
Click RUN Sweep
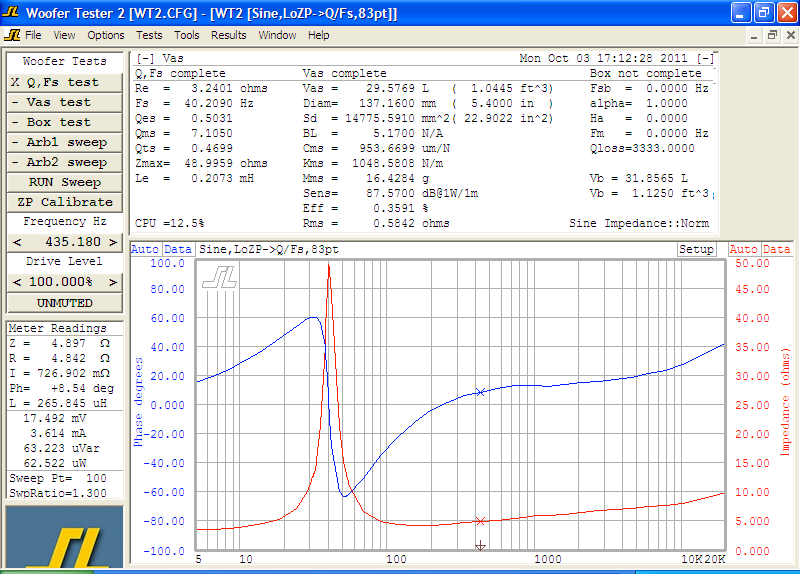pyautogui.click(x=65, y=182)
